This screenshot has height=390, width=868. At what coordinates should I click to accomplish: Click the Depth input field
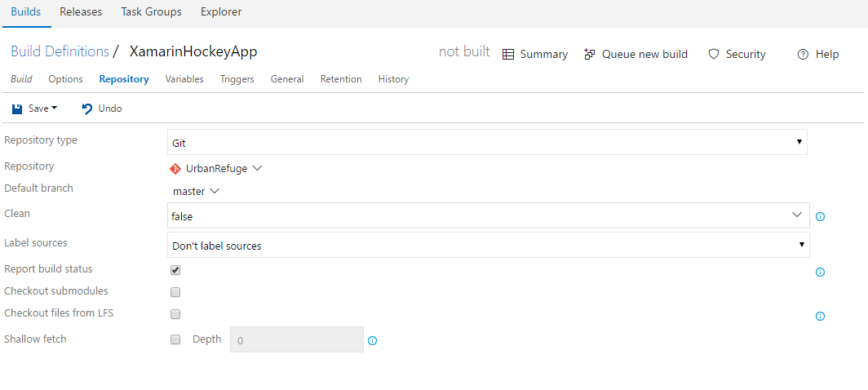pos(297,339)
